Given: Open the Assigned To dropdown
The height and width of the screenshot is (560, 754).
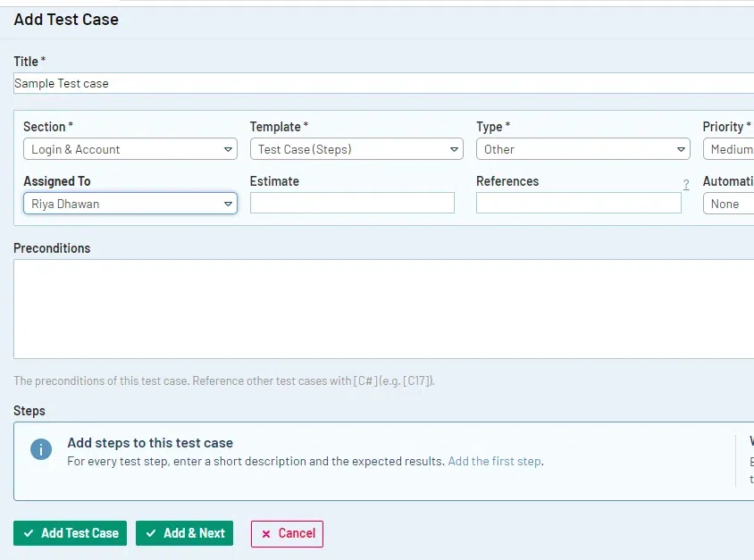Looking at the screenshot, I should pos(130,204).
